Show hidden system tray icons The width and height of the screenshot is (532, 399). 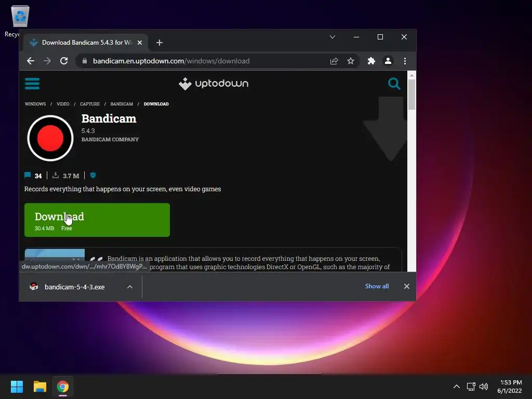[457, 387]
